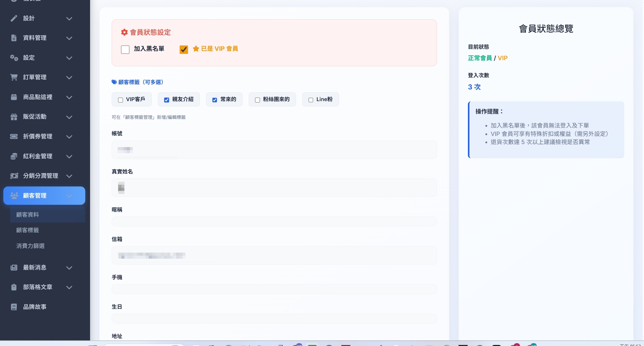Select the 販促活動 gift icon
This screenshot has height=346, width=644.
14,117
